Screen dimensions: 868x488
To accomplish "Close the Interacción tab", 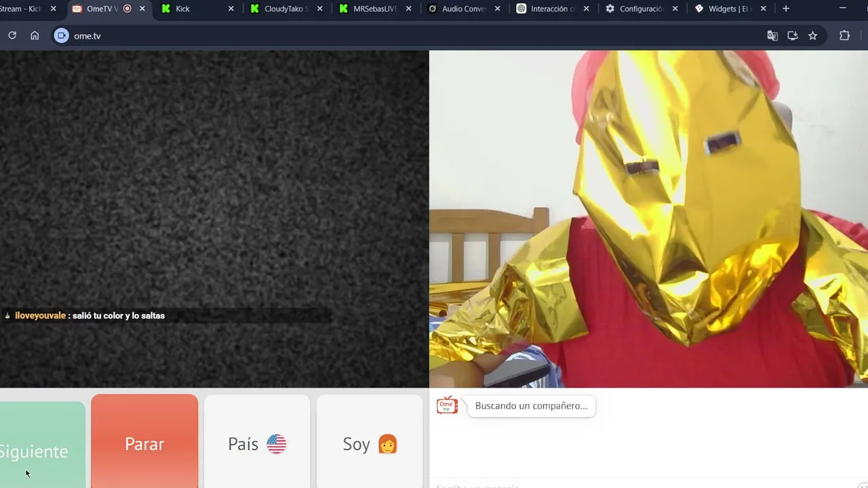I will 586,9.
